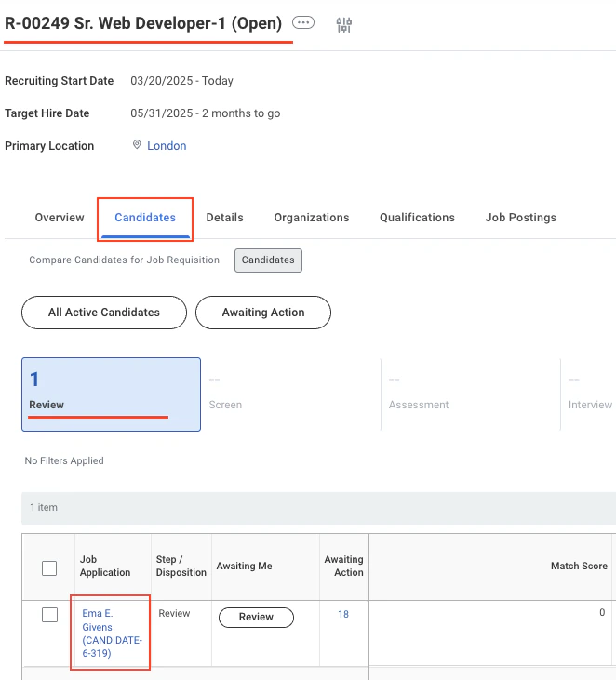Switch to the Overview tab

(x=60, y=218)
